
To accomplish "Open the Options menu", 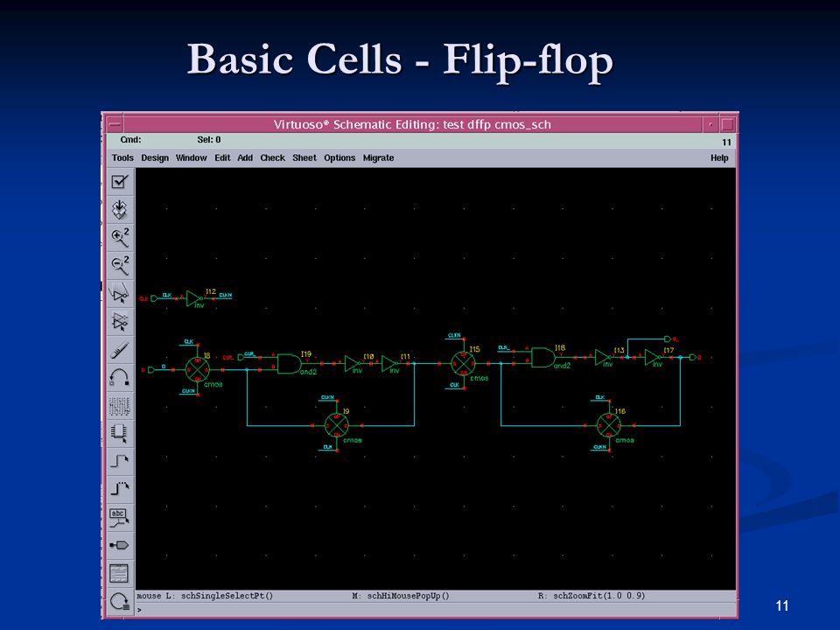I will (339, 158).
